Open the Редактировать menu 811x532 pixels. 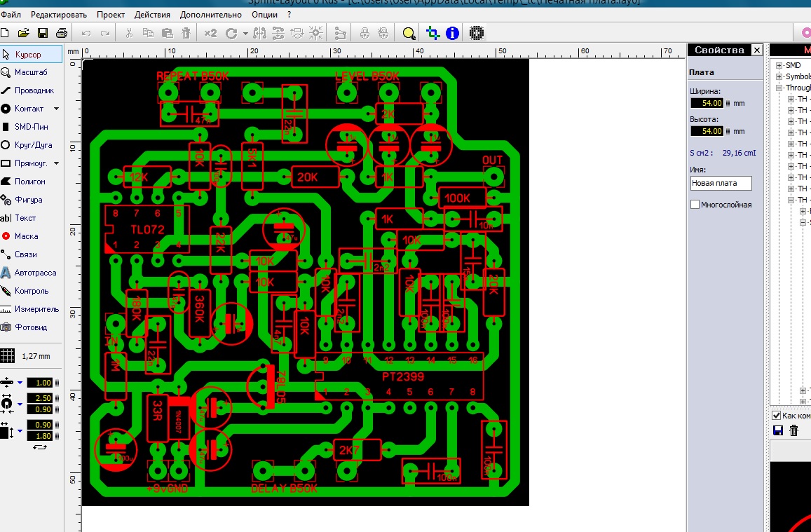pyautogui.click(x=59, y=15)
